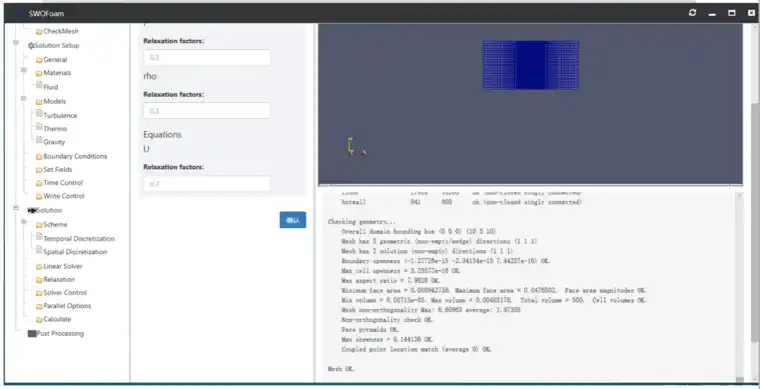This screenshot has width=760, height=389.
Task: Click the SWOFoam logo icon in the title bar
Action: pos(20,13)
